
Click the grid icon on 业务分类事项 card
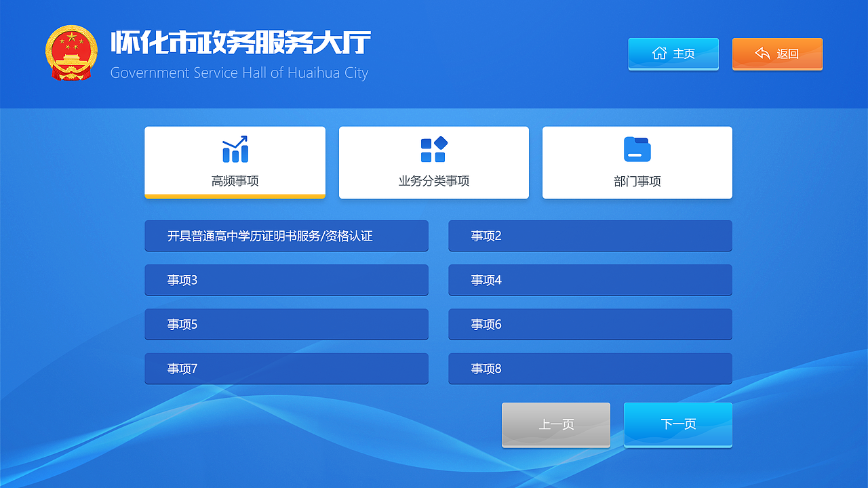433,149
